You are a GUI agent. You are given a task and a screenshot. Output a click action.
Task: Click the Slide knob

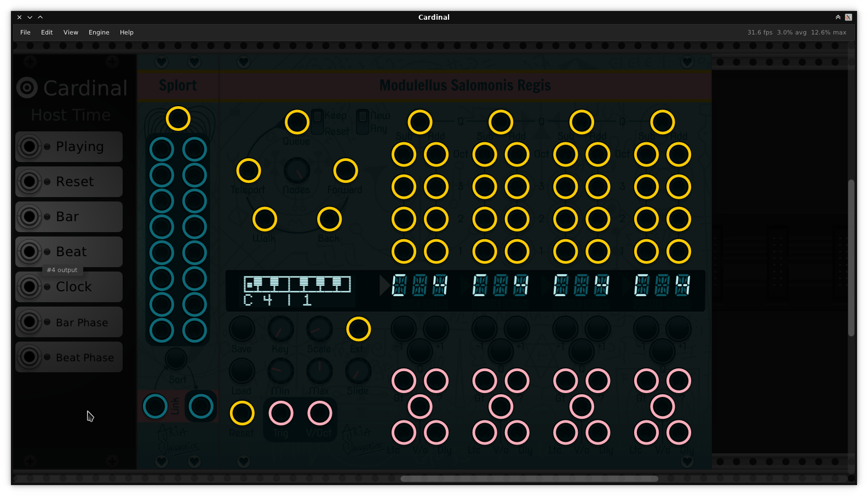pos(358,371)
